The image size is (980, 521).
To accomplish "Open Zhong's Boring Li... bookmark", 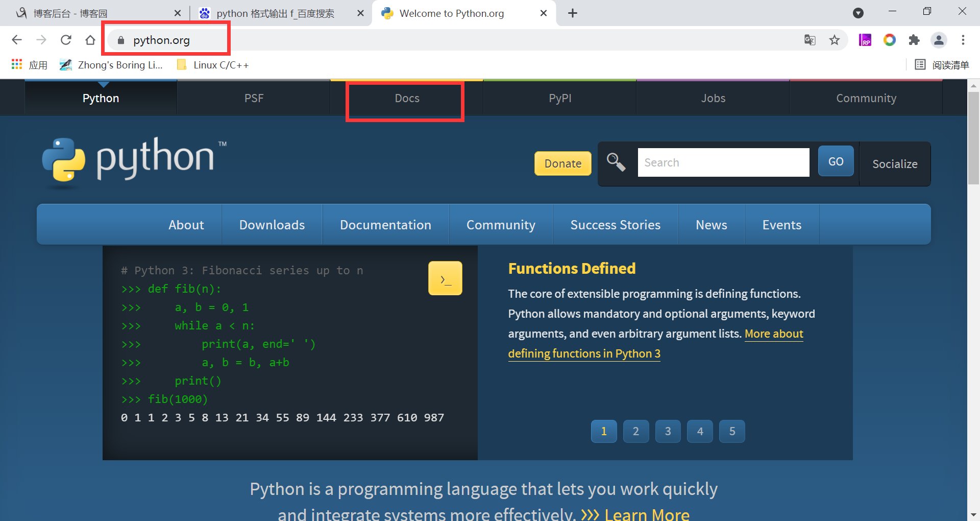I will 111,65.
